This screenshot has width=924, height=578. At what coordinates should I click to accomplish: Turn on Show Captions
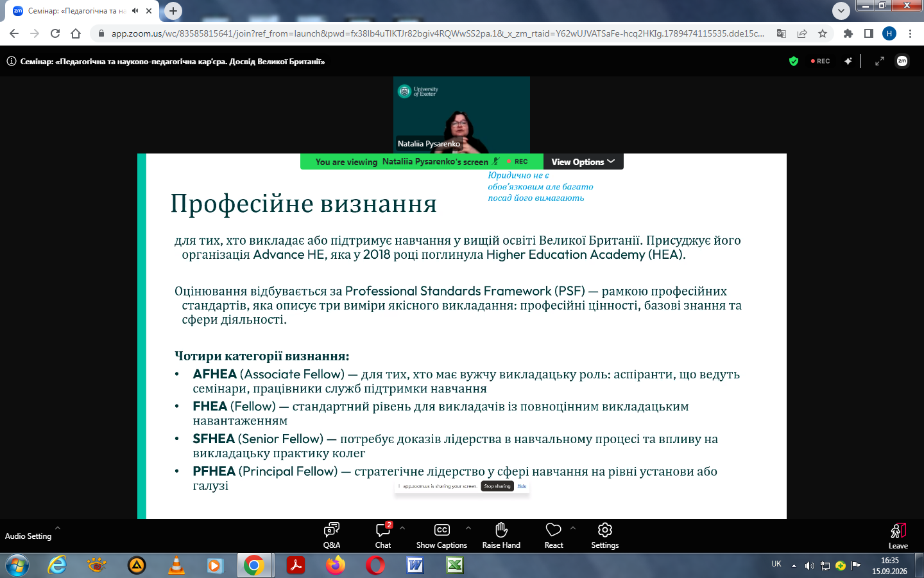[x=441, y=536]
